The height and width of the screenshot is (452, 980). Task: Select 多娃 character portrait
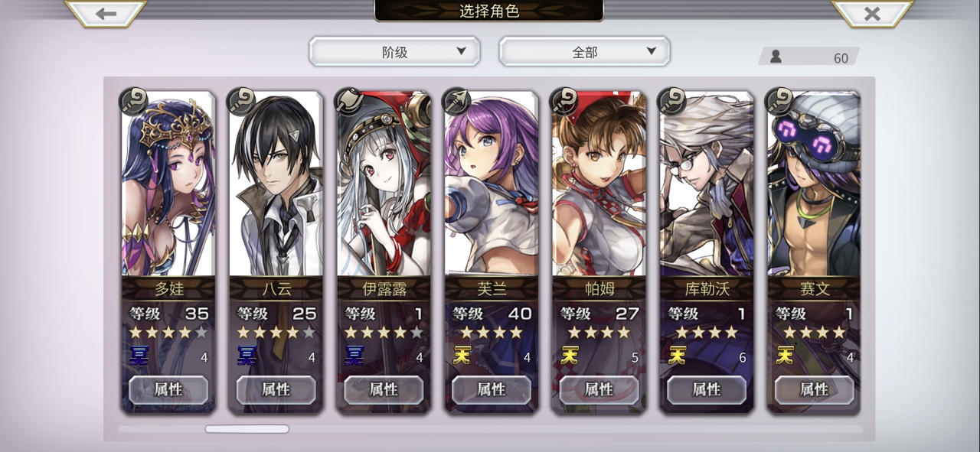168,184
